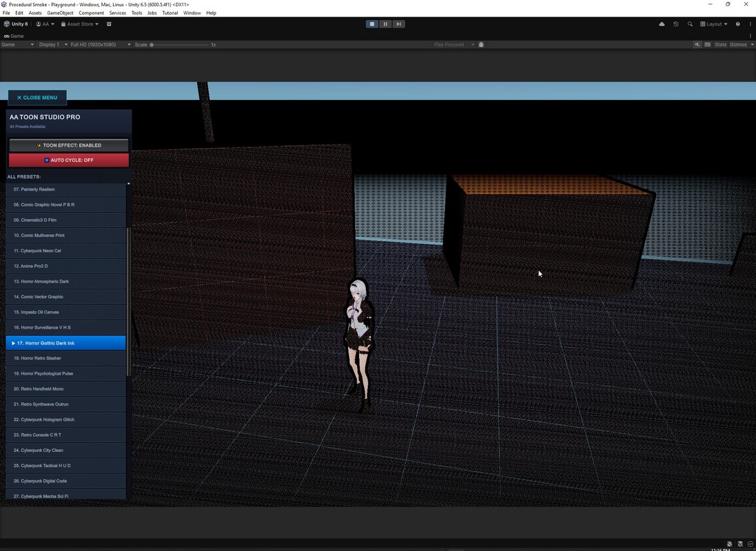Open the Game view mode dropdown
Image resolution: width=756 pixels, height=551 pixels.
[17, 45]
